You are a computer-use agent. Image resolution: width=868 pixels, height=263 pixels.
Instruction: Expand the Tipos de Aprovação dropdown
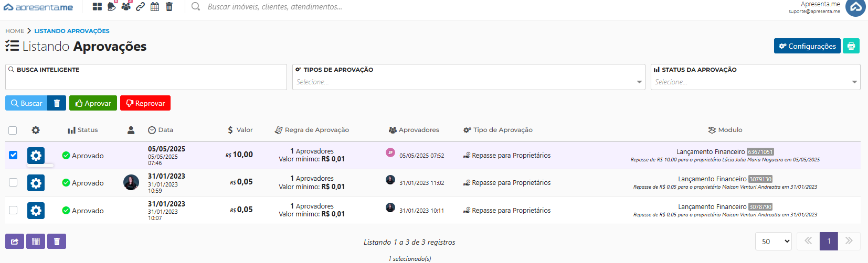point(468,82)
